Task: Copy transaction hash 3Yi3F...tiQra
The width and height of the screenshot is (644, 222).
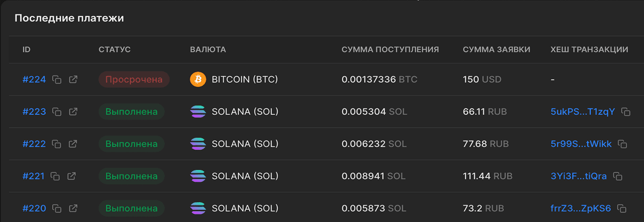Action: 618,176
